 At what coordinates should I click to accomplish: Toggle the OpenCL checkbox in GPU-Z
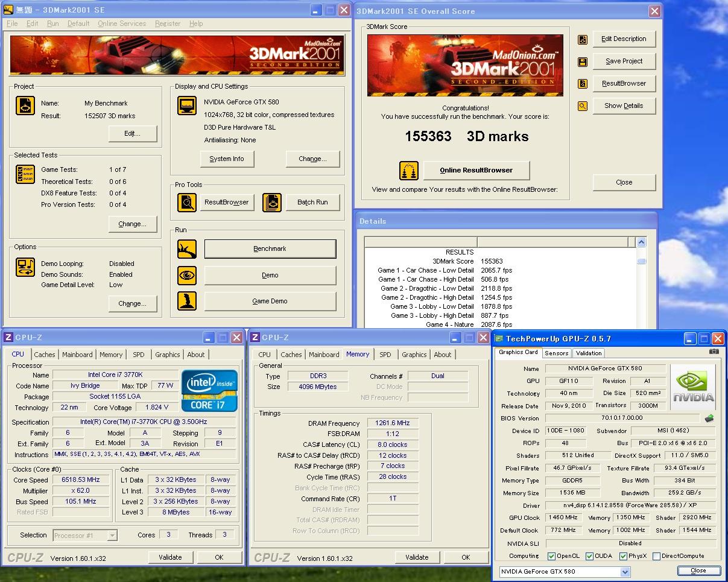pyautogui.click(x=551, y=556)
